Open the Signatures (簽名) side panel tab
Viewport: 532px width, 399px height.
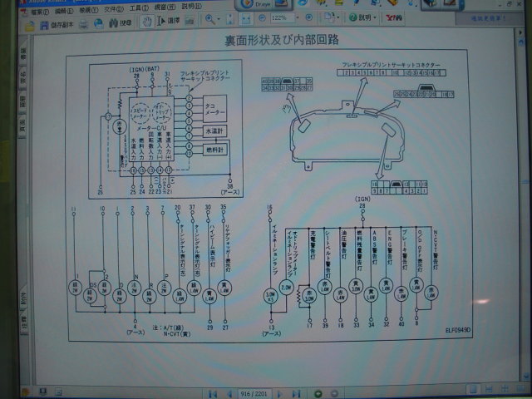click(22, 78)
